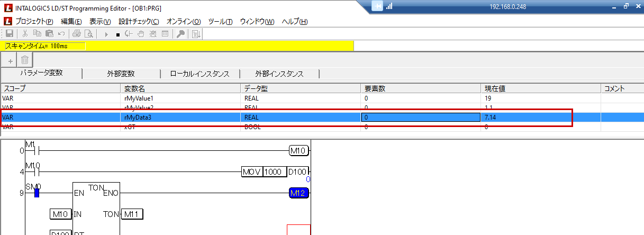Start PLC run with play icon

[106, 34]
